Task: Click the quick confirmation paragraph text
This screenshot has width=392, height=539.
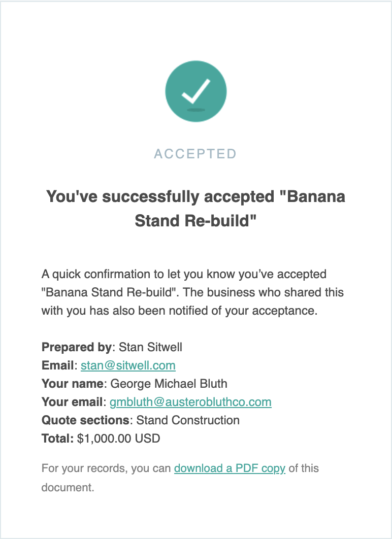Action: (x=192, y=292)
